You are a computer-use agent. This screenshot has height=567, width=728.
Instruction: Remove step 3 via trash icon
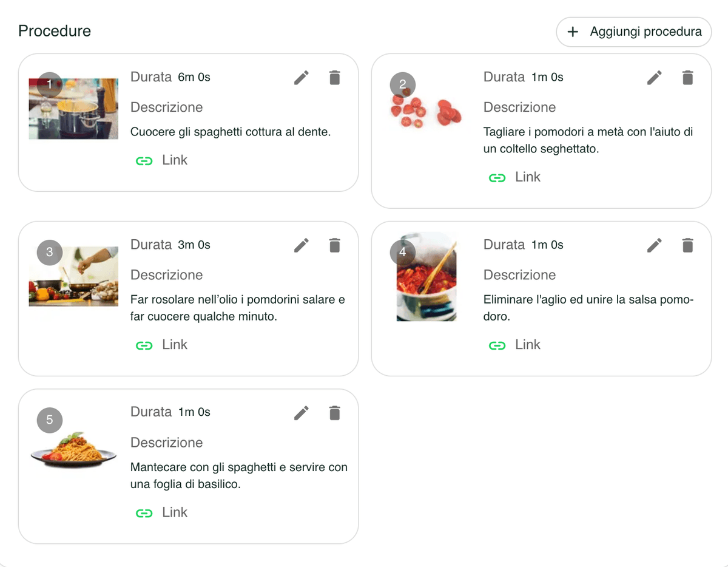pos(334,245)
